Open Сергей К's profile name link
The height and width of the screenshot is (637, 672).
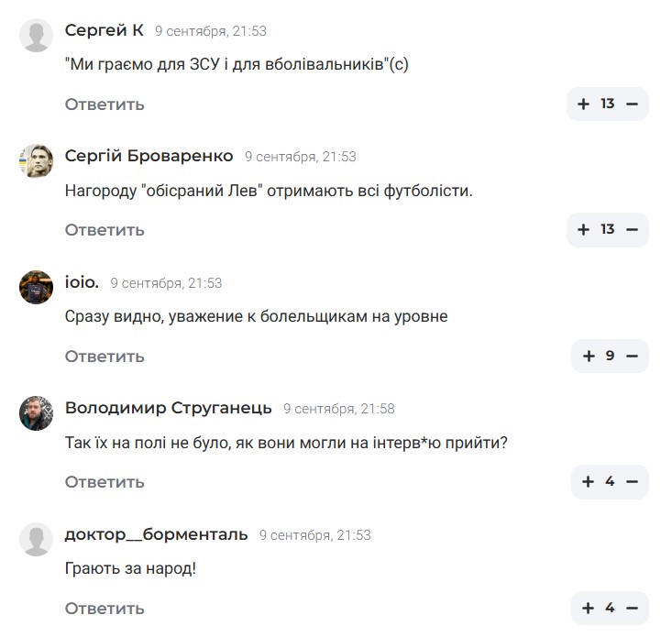tap(104, 30)
